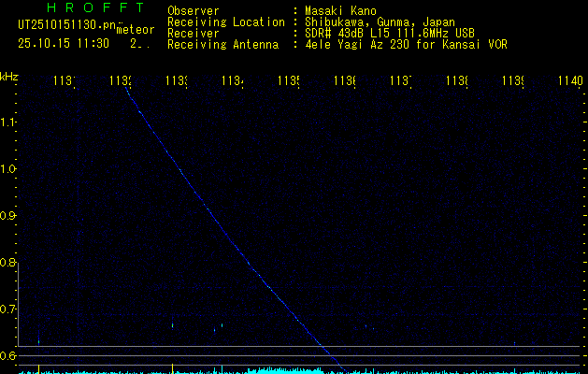Screen dimensions: 588x374
Task: Click the tall yellow marker on bottom strip
Action: pos(173,367)
